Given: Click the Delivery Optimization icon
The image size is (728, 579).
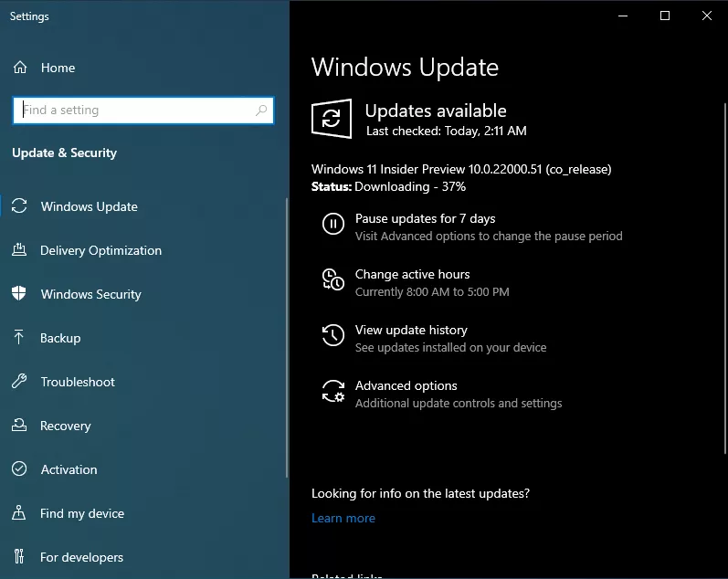Looking at the screenshot, I should 19,250.
